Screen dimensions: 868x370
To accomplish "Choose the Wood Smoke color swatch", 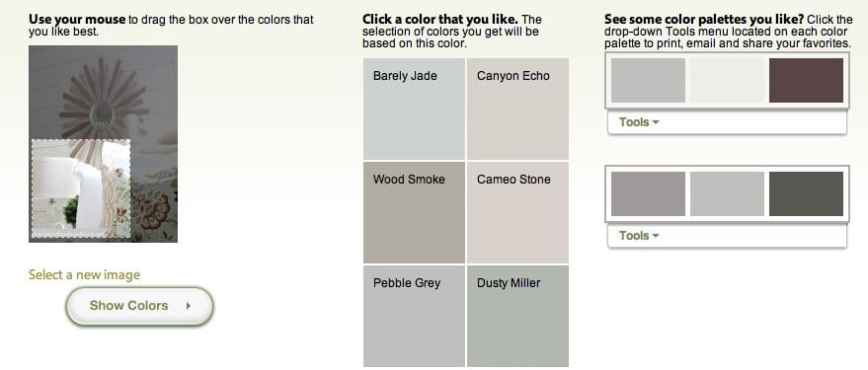I will click(414, 212).
